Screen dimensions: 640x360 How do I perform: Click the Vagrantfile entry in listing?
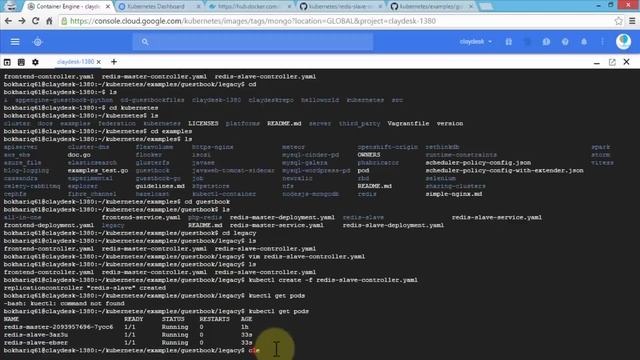click(408, 123)
